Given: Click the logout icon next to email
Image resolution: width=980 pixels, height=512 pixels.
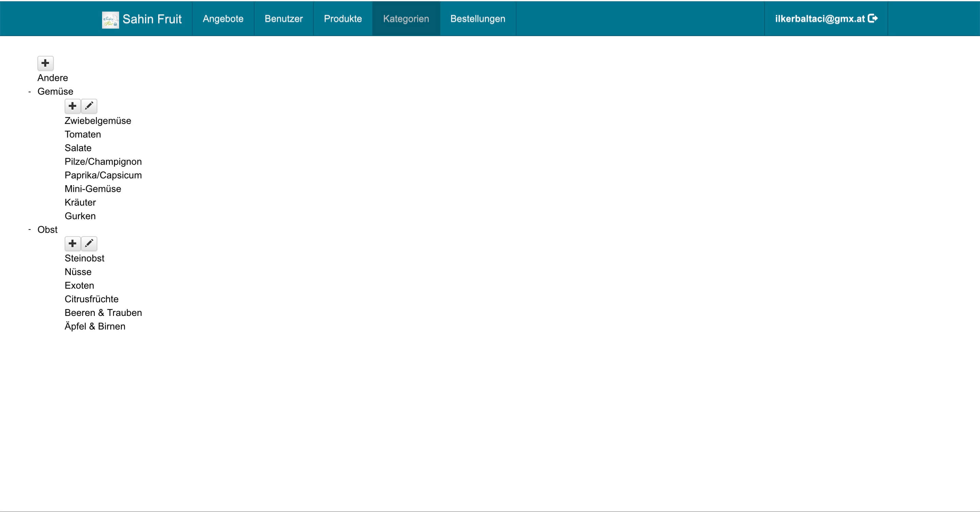Looking at the screenshot, I should coord(873,19).
